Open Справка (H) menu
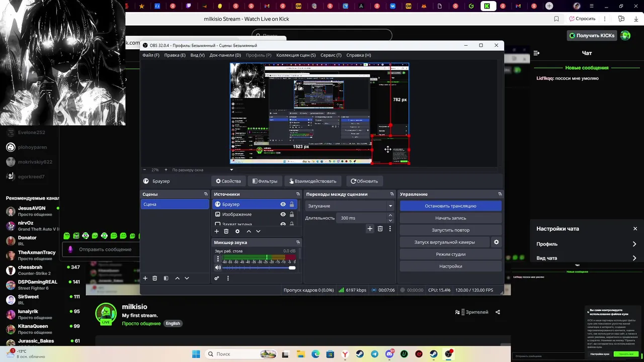This screenshot has height=362, width=644. (x=359, y=55)
